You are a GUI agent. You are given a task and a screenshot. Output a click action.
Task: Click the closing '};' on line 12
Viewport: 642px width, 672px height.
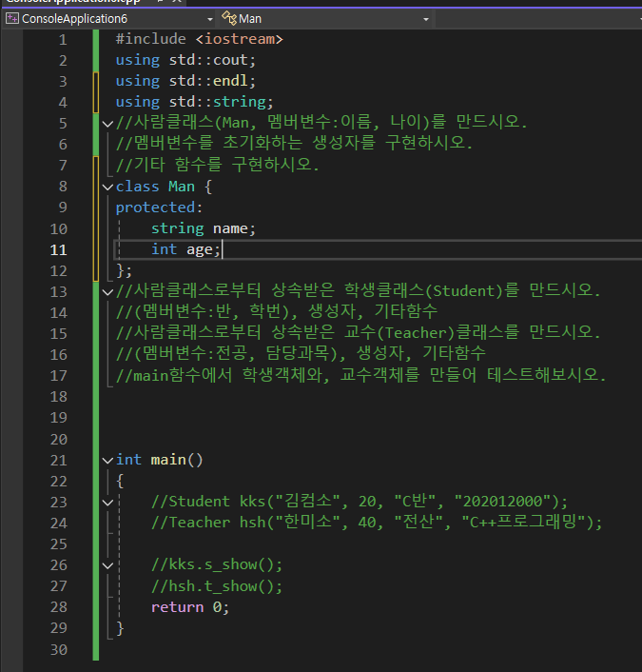[x=125, y=270]
